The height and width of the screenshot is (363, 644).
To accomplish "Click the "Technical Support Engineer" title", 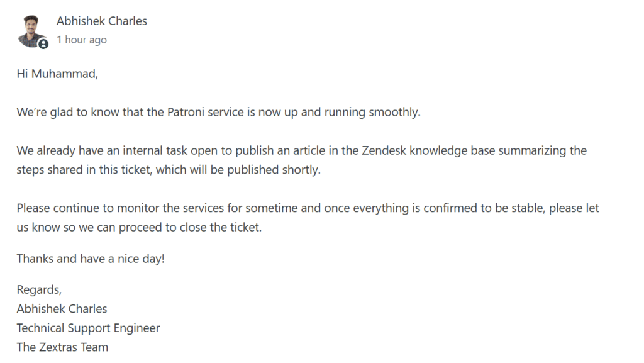I will coord(88,328).
